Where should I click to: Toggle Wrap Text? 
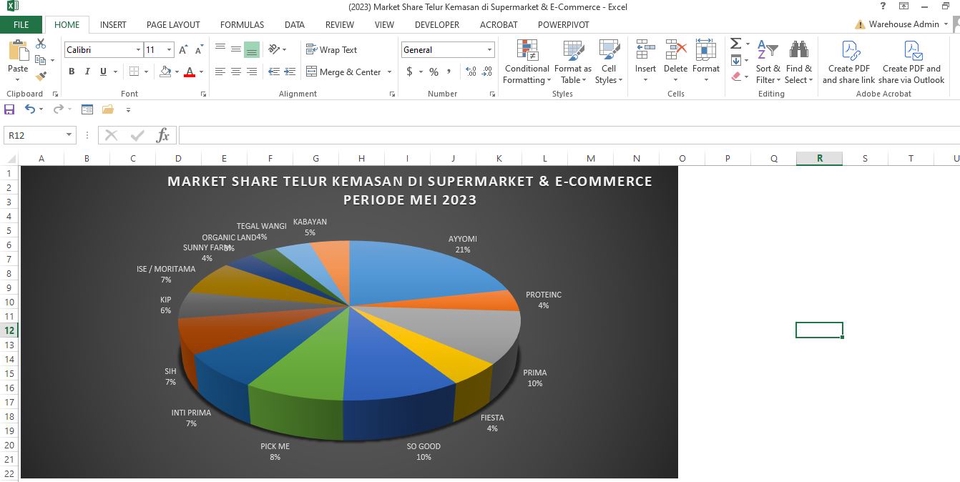[331, 50]
